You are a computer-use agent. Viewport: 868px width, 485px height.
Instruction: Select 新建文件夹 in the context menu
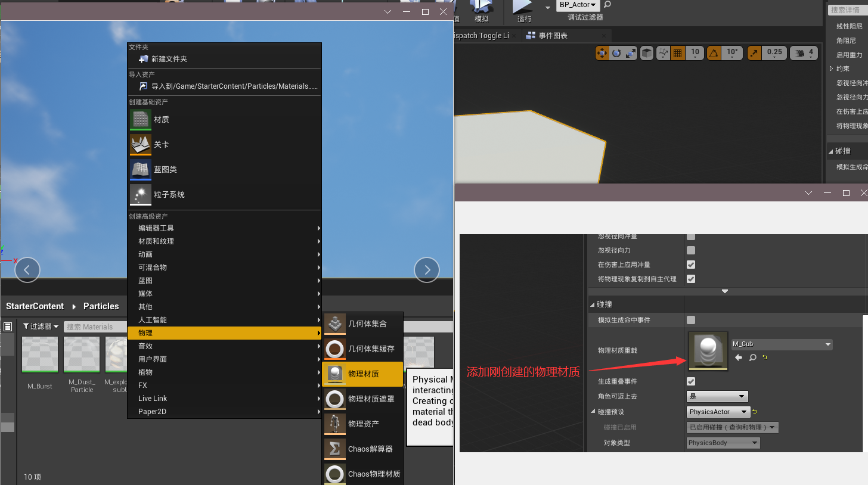pos(169,59)
